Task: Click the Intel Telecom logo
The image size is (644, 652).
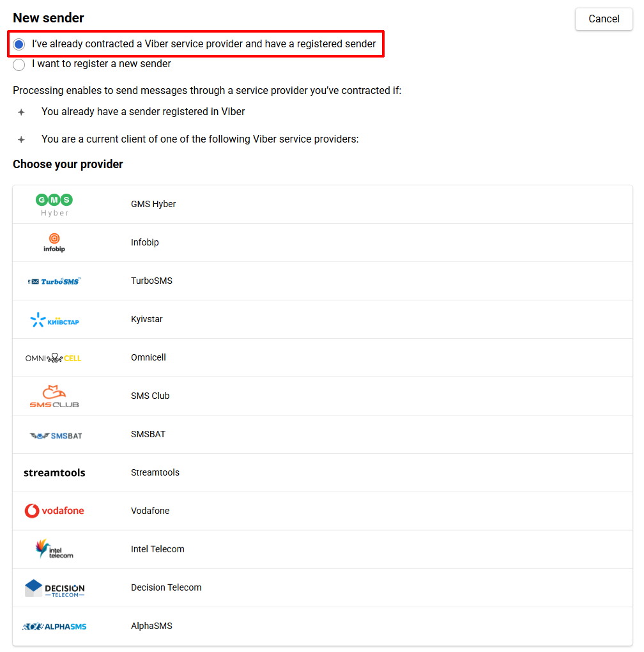Action: point(54,549)
